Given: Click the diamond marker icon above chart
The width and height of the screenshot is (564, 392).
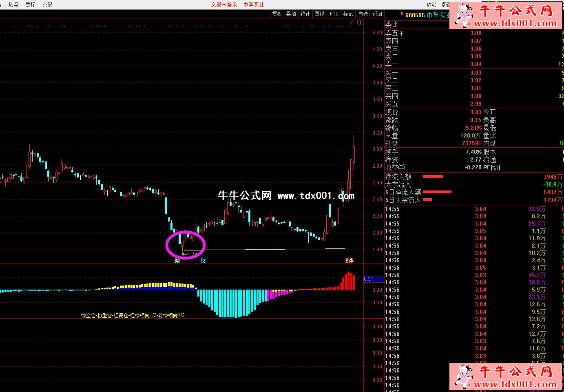Looking at the screenshot, I should pyautogui.click(x=352, y=22).
